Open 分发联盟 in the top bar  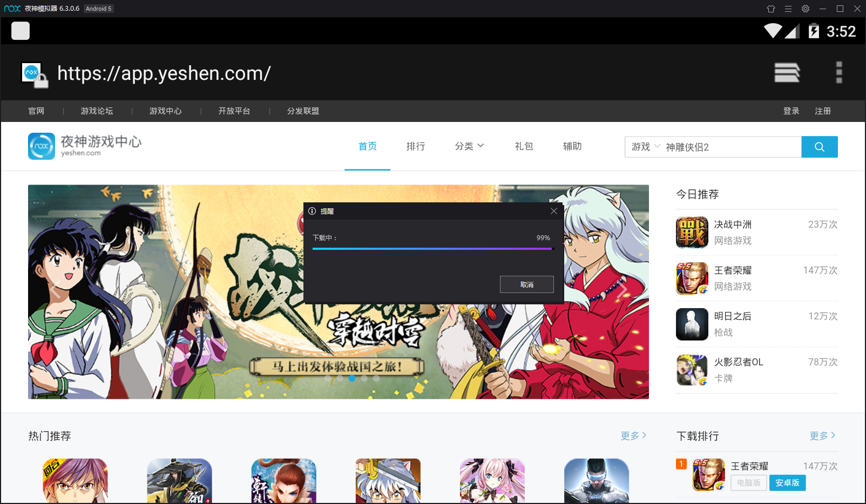[x=303, y=111]
